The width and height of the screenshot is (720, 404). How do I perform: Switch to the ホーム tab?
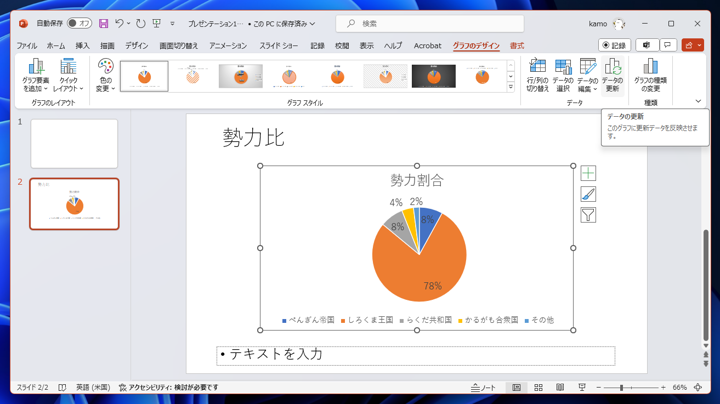tap(56, 45)
